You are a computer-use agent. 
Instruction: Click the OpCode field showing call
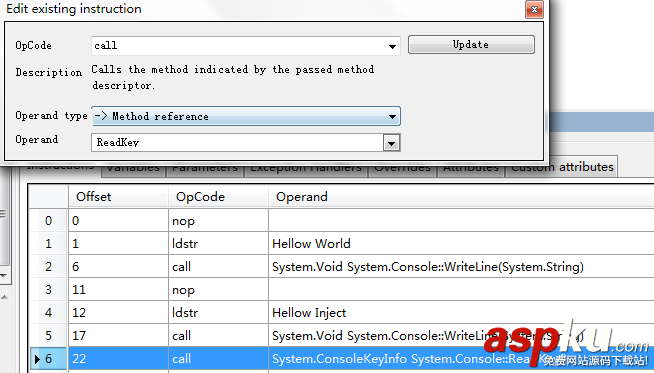[246, 45]
